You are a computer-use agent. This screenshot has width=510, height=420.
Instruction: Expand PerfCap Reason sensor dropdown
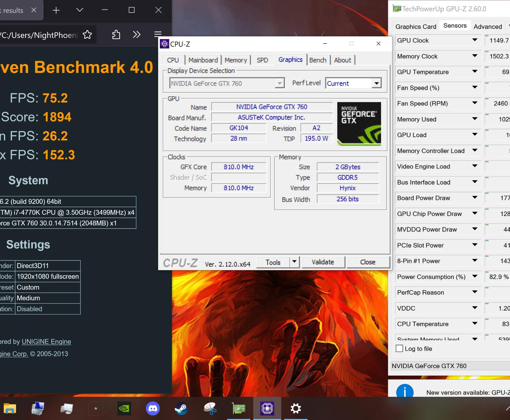point(475,292)
